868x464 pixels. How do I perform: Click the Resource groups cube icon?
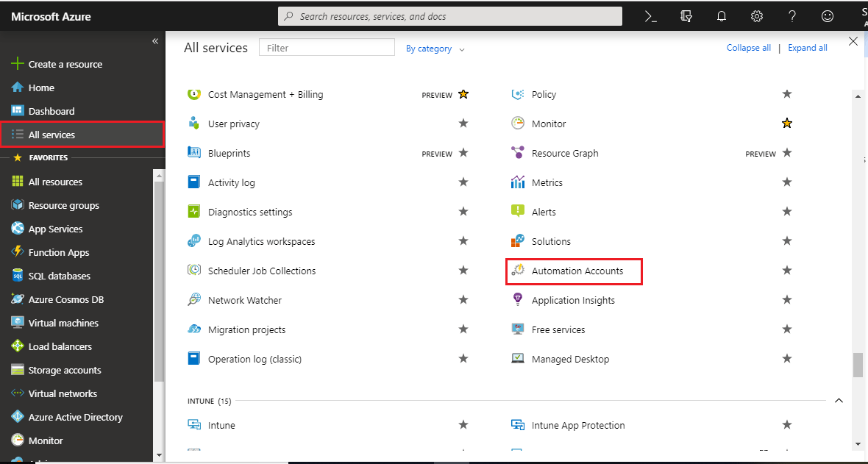tap(18, 205)
